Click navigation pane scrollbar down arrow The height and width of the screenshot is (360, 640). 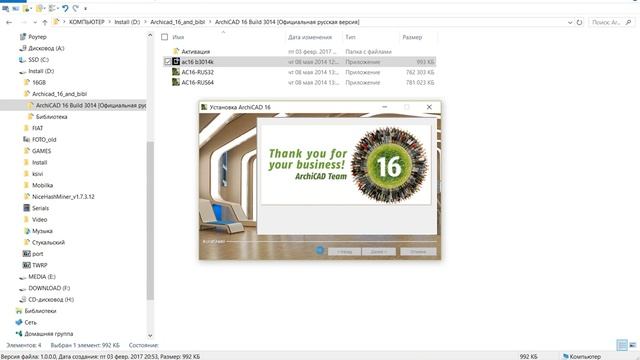[x=150, y=336]
